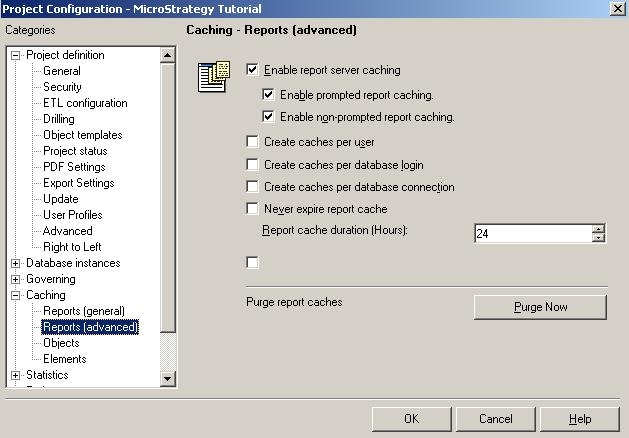This screenshot has height=438, width=629.
Task: Select Advanced under Project definition
Action: tap(67, 231)
